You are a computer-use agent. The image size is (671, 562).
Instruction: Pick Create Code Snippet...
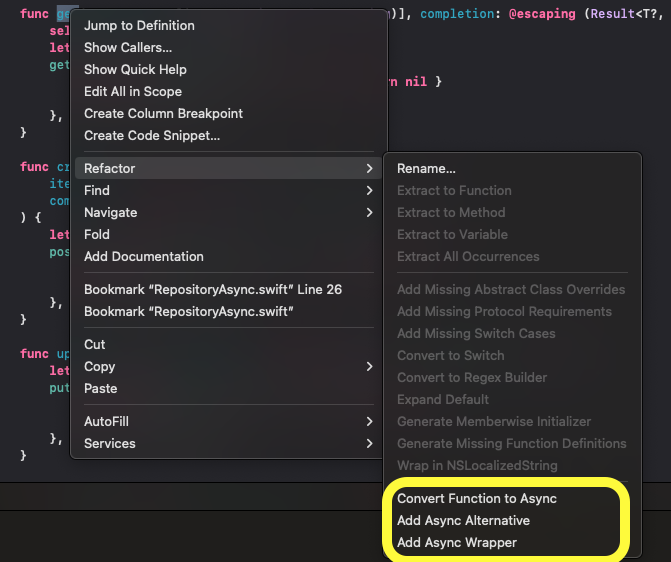[229, 136]
